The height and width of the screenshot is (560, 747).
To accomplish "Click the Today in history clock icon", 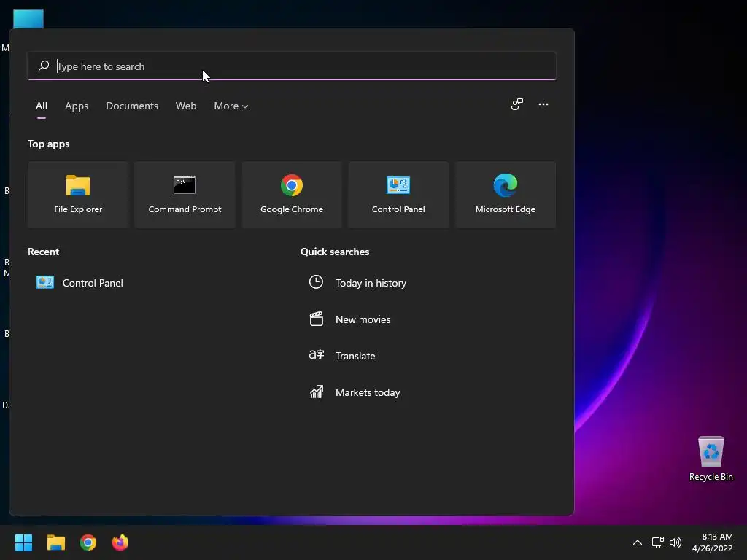I will pyautogui.click(x=316, y=282).
